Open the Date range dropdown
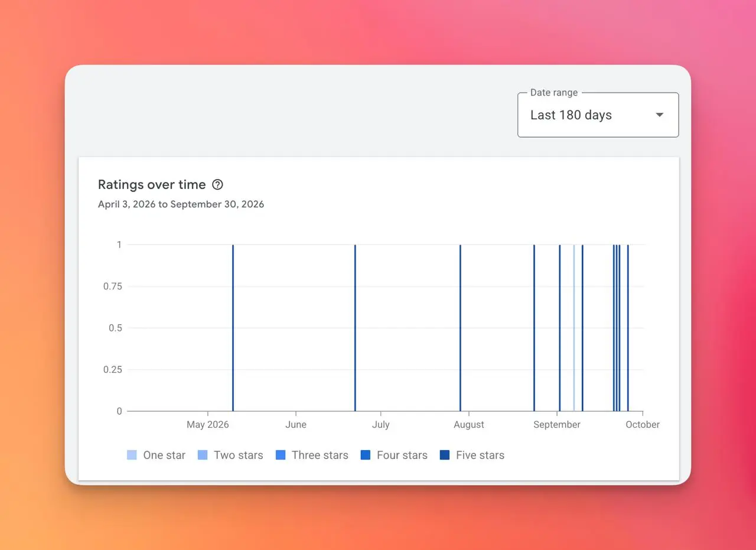This screenshot has width=756, height=550. (x=598, y=115)
